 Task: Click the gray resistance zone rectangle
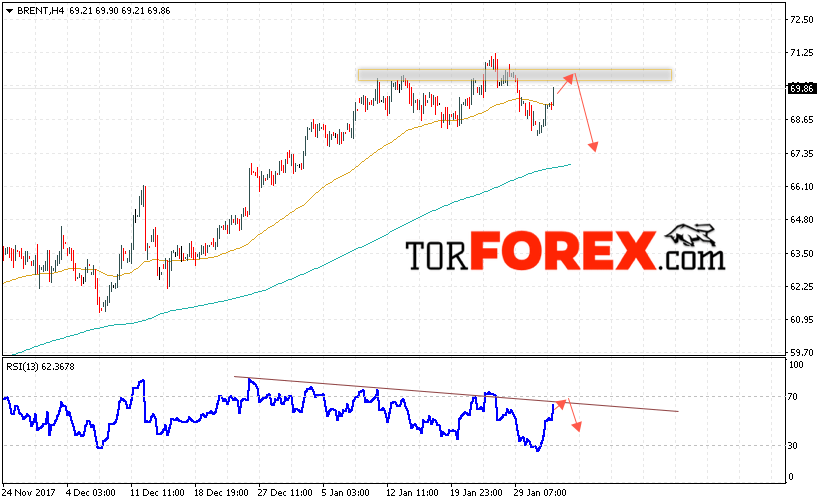point(515,75)
